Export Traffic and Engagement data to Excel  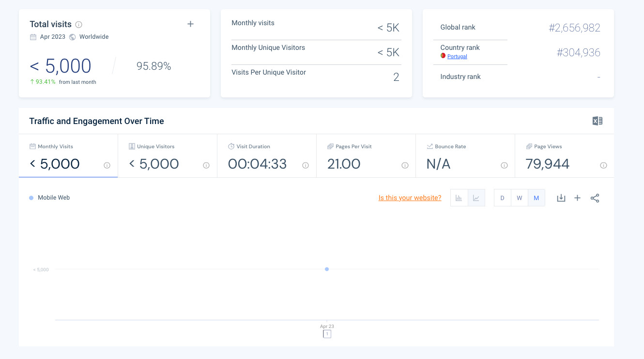coord(597,121)
